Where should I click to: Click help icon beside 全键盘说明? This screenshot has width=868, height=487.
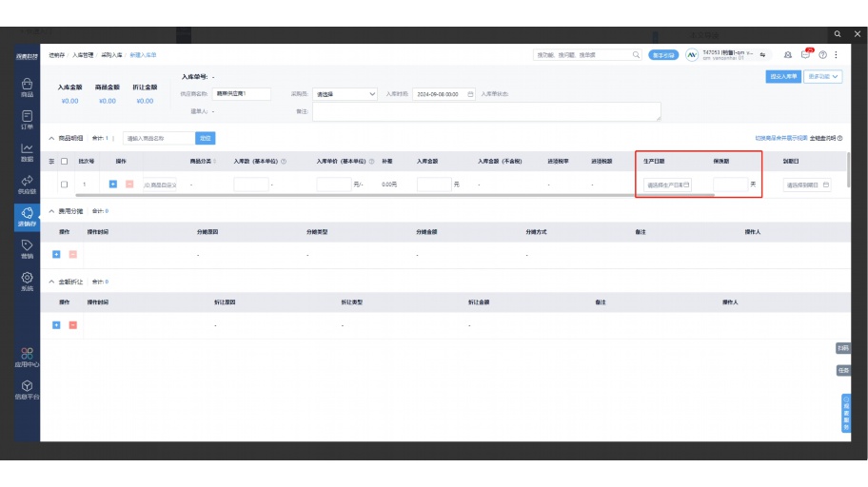839,138
